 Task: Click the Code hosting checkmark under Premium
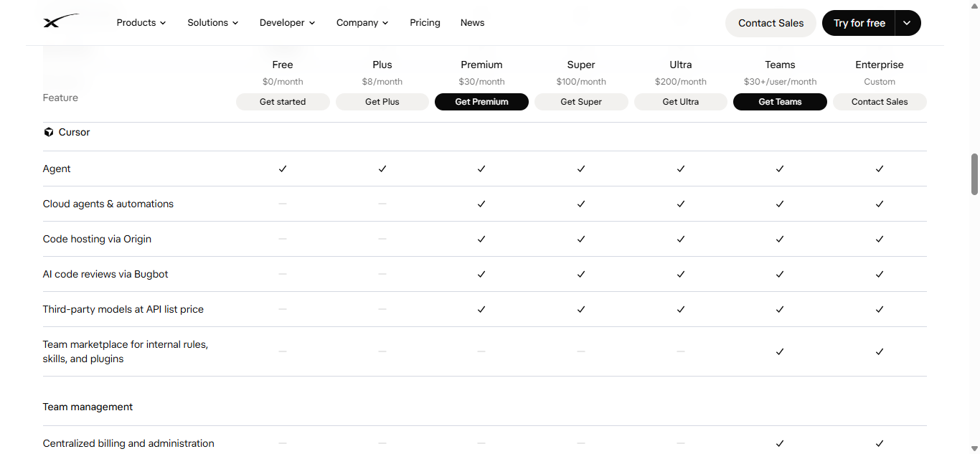[481, 239]
